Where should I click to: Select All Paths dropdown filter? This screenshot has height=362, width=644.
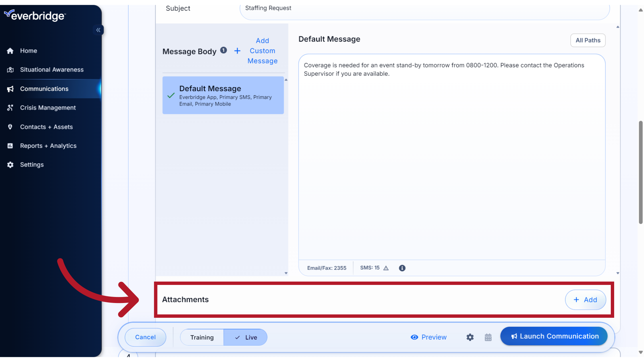pos(588,40)
